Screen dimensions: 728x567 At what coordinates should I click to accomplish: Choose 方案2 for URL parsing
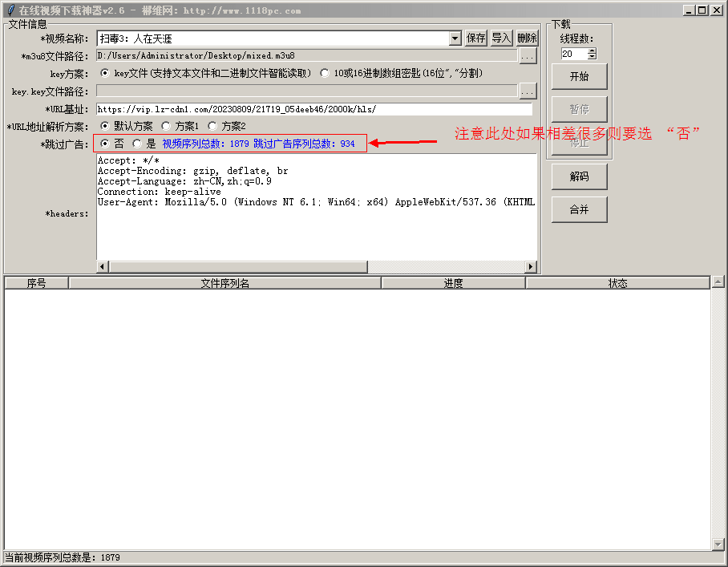click(x=212, y=126)
